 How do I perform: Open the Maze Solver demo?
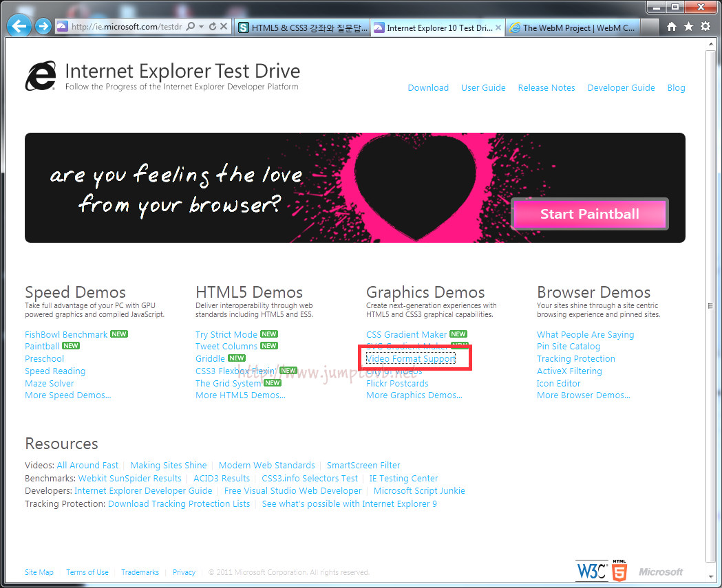coord(50,383)
